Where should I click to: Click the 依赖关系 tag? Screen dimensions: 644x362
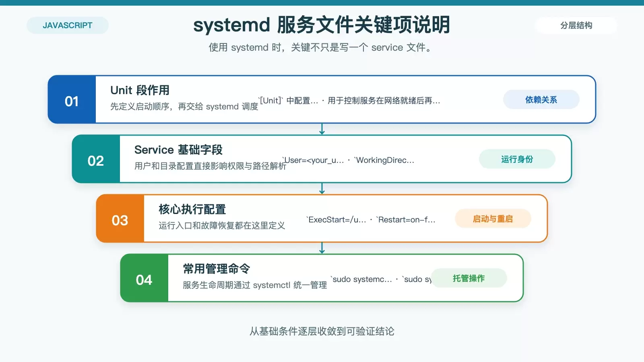[541, 99]
